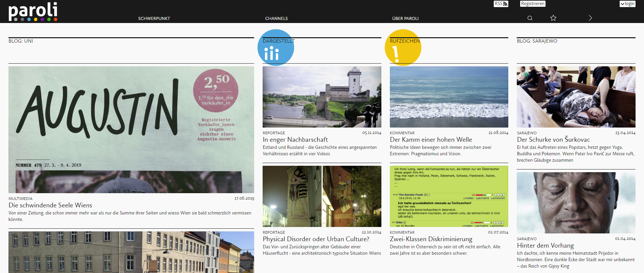This screenshot has width=644, height=273.
Task: Open article Die schwindende Seele Wiens
Action: coord(50,205)
